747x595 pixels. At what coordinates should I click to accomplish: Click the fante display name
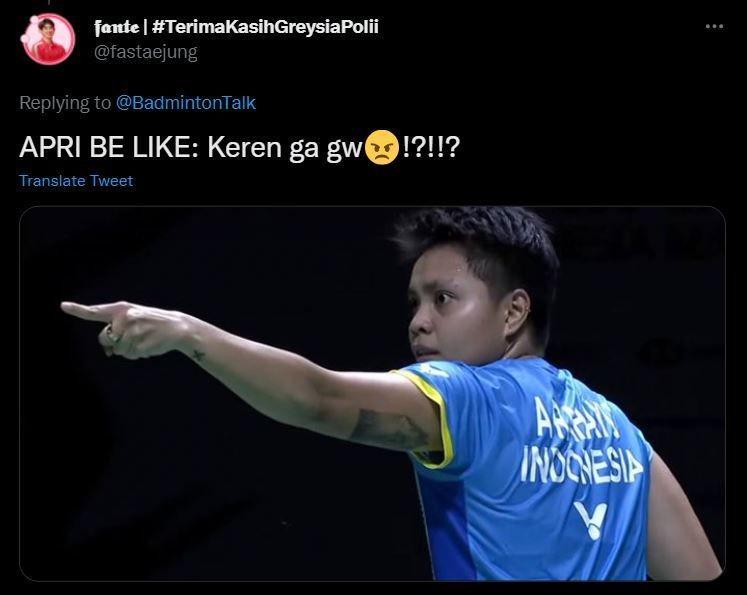(117, 27)
